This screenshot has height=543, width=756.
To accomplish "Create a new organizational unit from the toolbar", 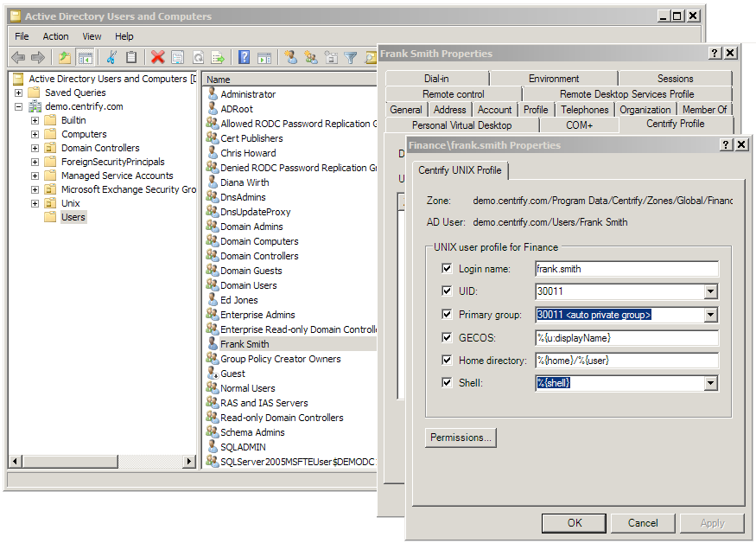I will coord(331,57).
